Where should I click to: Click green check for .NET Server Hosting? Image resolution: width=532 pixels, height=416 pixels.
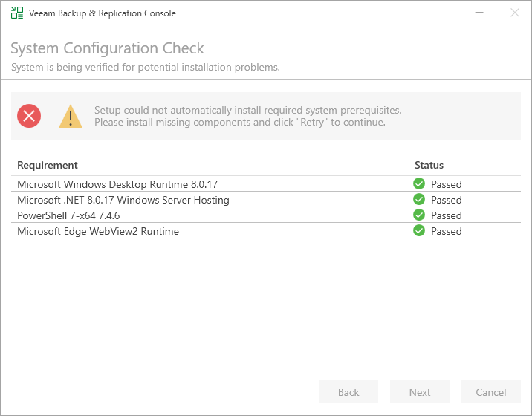tap(419, 199)
